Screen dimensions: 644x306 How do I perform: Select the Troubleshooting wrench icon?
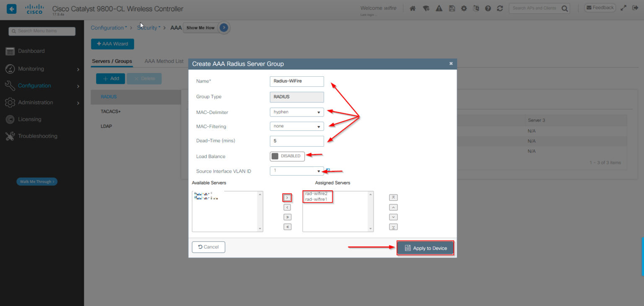point(10,136)
